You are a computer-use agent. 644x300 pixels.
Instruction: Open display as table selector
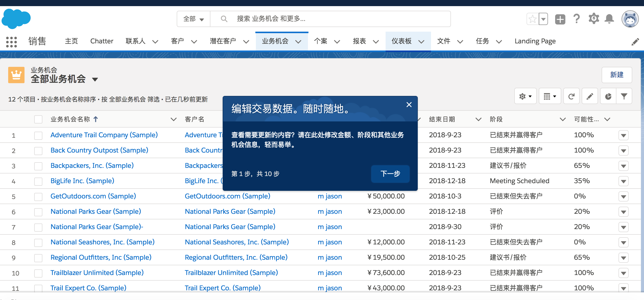(550, 96)
